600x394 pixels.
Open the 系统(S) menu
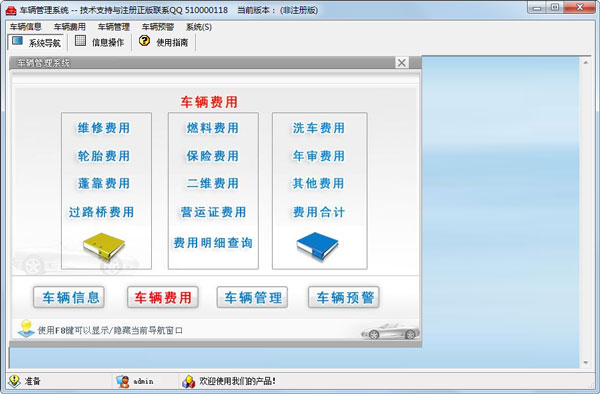[x=199, y=27]
